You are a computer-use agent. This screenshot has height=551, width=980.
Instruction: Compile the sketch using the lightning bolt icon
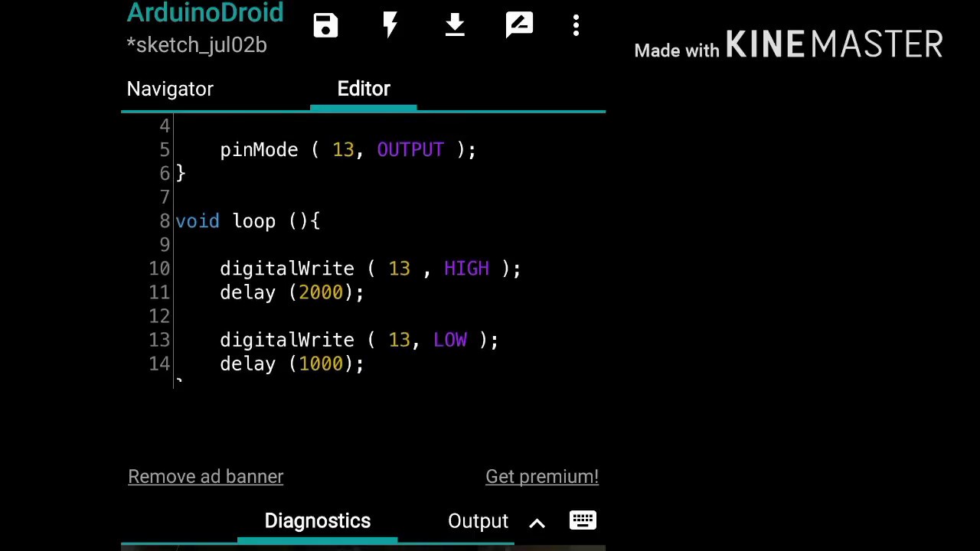click(390, 25)
